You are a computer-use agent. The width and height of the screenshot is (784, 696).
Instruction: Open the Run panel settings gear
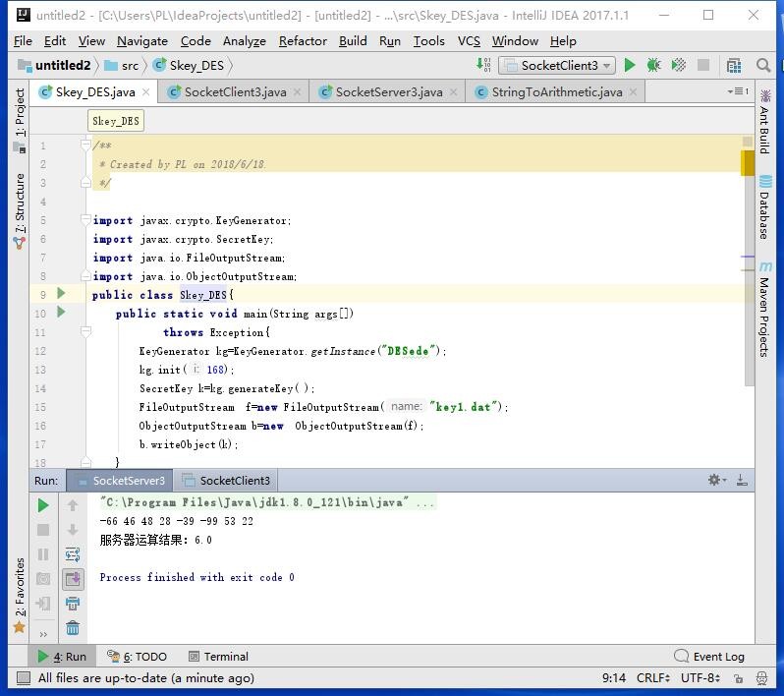[716, 481]
